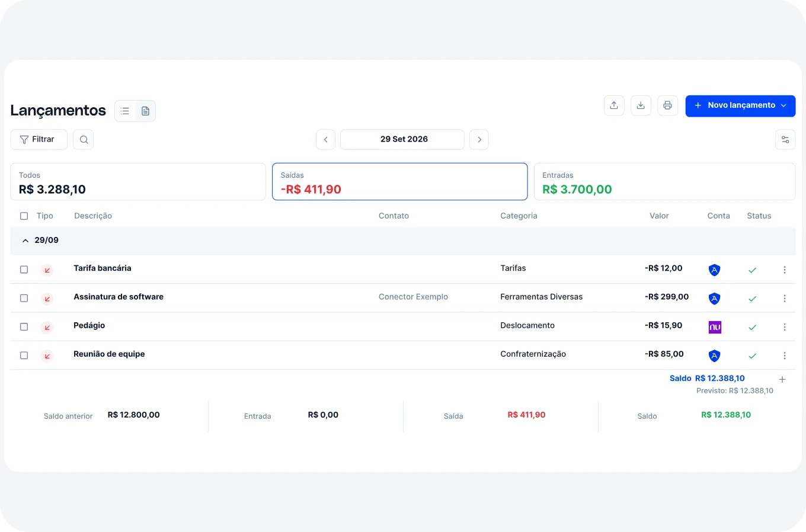The width and height of the screenshot is (806, 532).
Task: Sort by the Valor column header
Action: 659,216
